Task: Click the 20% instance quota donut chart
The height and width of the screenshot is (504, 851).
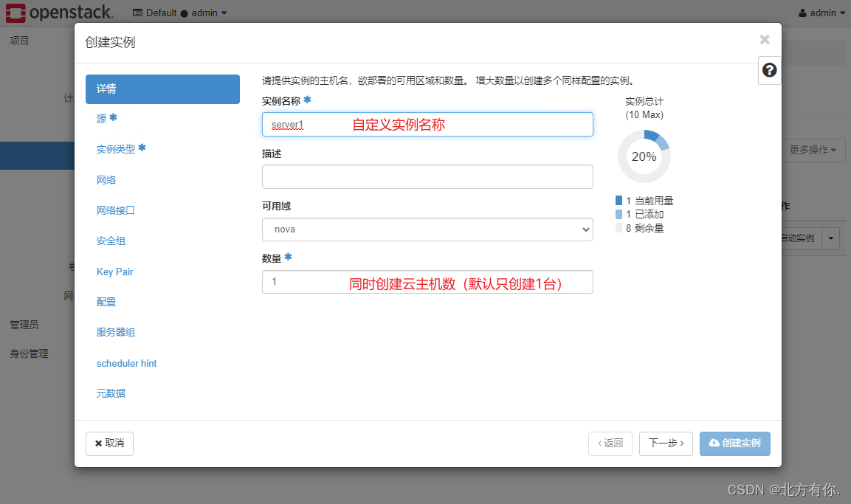Action: (644, 156)
